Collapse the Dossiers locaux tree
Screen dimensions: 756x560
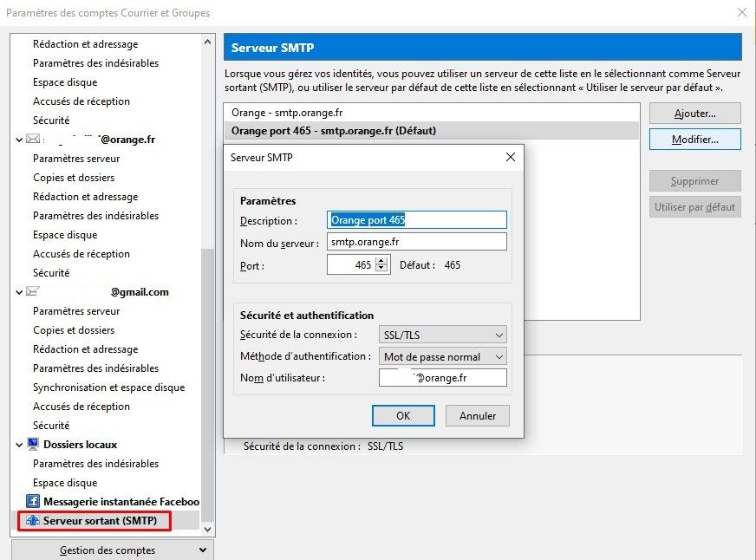click(19, 445)
